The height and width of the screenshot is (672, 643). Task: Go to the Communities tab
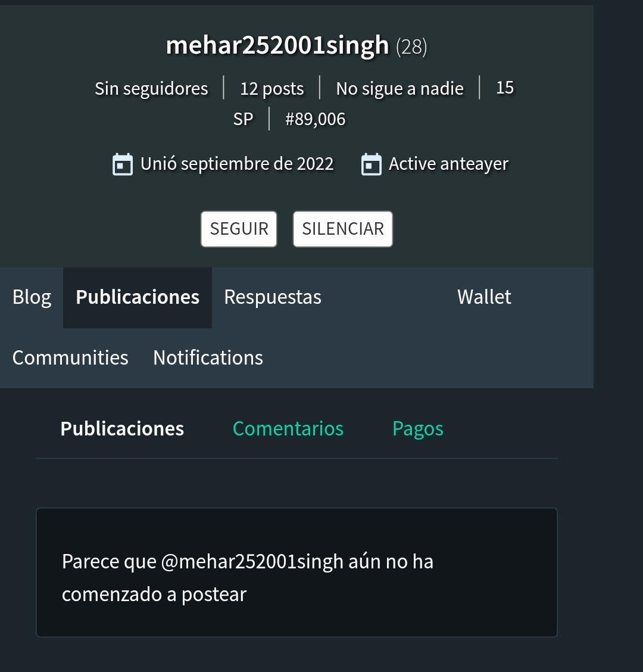point(70,358)
